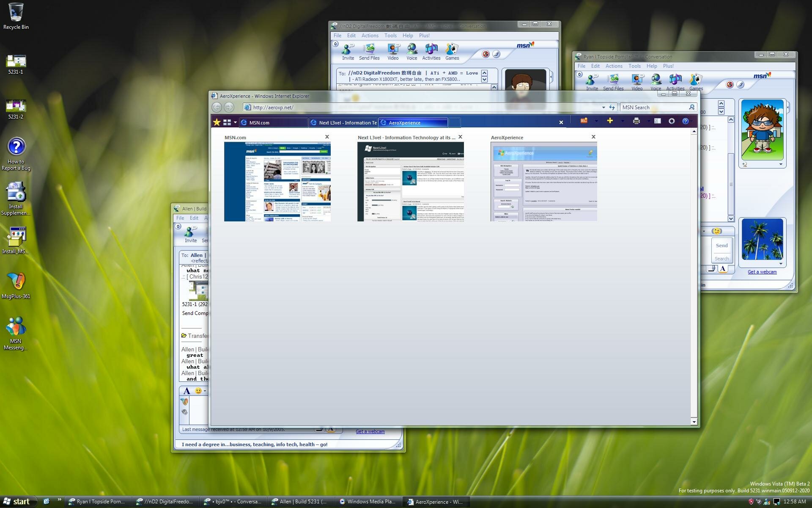The width and height of the screenshot is (812, 508).
Task: Open the Tools gear icon
Action: tap(672, 121)
